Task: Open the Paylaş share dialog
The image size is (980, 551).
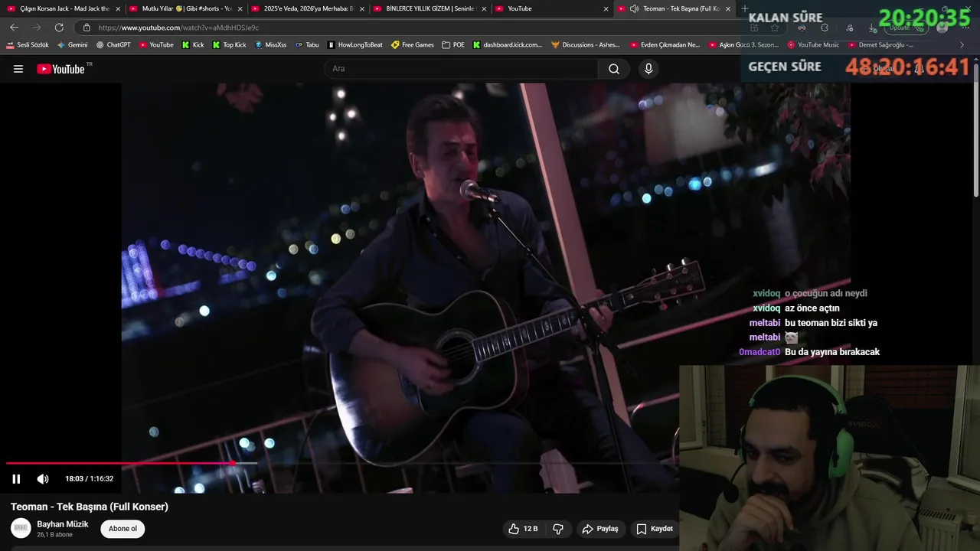Action: 599,529
